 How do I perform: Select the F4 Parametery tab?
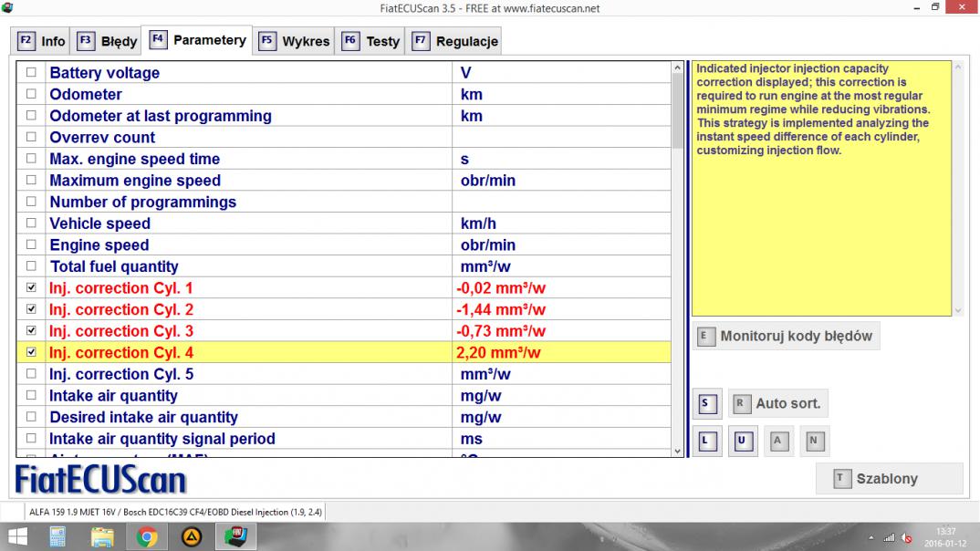(x=197, y=40)
